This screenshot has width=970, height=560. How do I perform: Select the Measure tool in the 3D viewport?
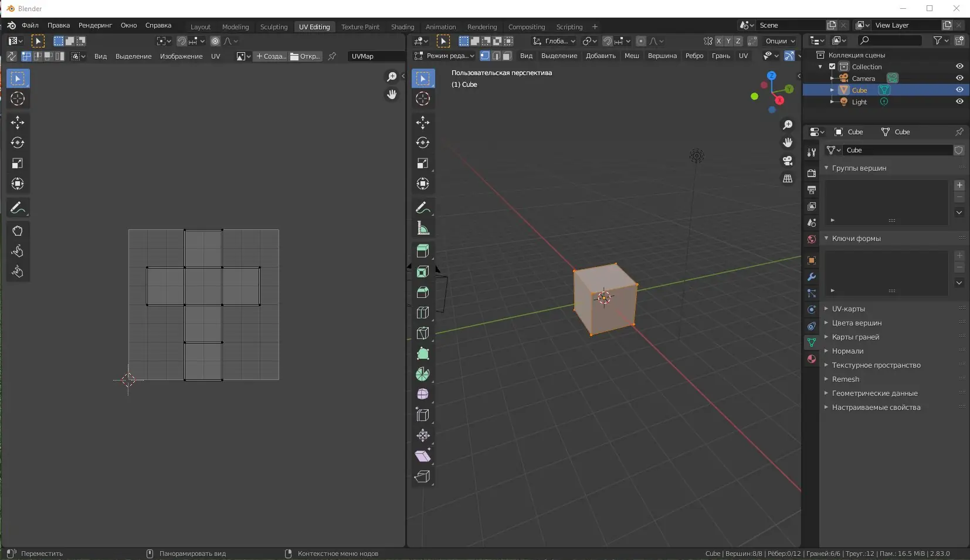coord(424,229)
